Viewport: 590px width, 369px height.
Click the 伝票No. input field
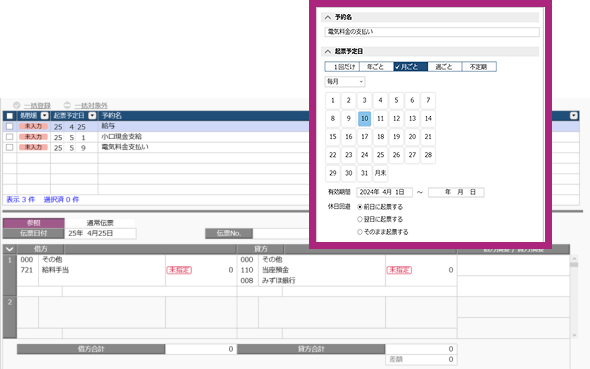[x=281, y=234]
